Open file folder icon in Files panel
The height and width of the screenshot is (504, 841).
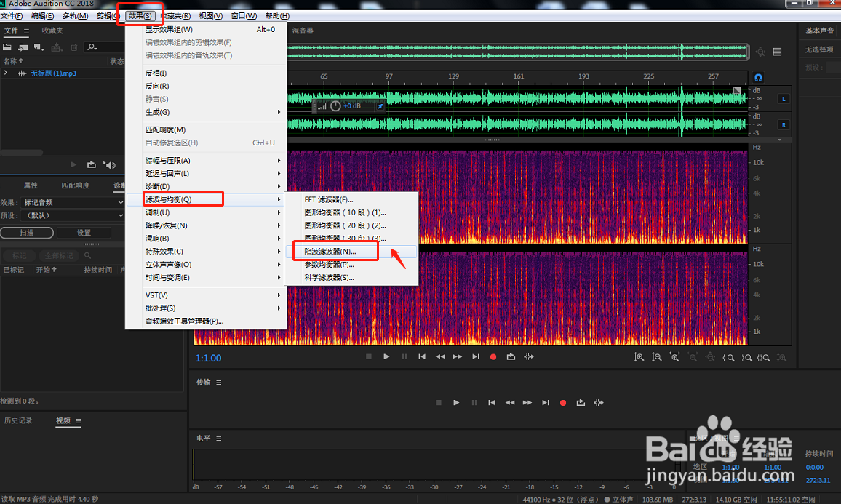click(7, 47)
